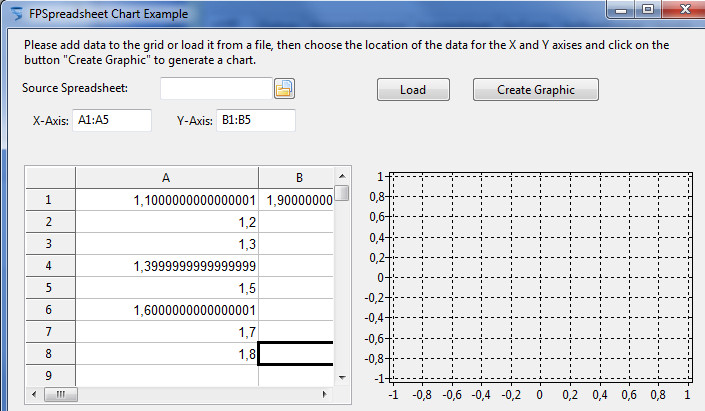Click the X-Axis range field
Screen dimensions: 705x411
point(112,120)
